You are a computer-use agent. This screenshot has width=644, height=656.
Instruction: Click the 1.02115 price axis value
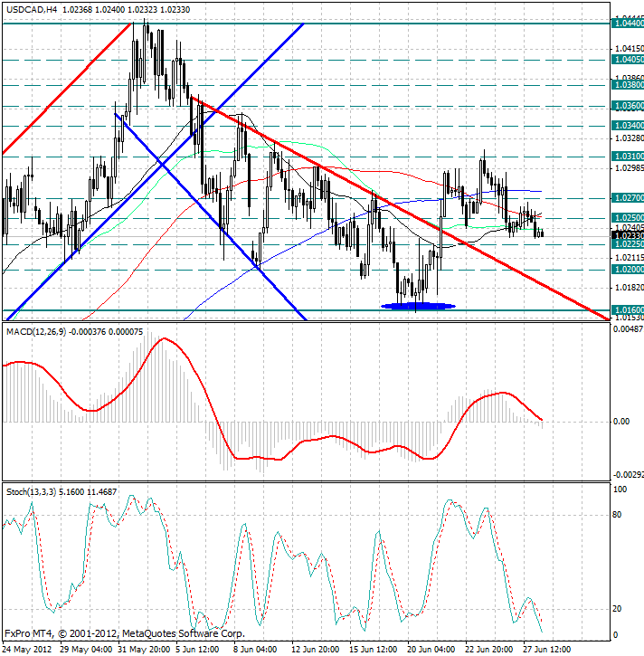pyautogui.click(x=630, y=258)
